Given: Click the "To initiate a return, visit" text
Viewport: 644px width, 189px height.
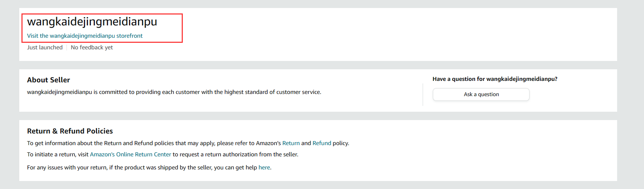Looking at the screenshot, I should click(57, 155).
